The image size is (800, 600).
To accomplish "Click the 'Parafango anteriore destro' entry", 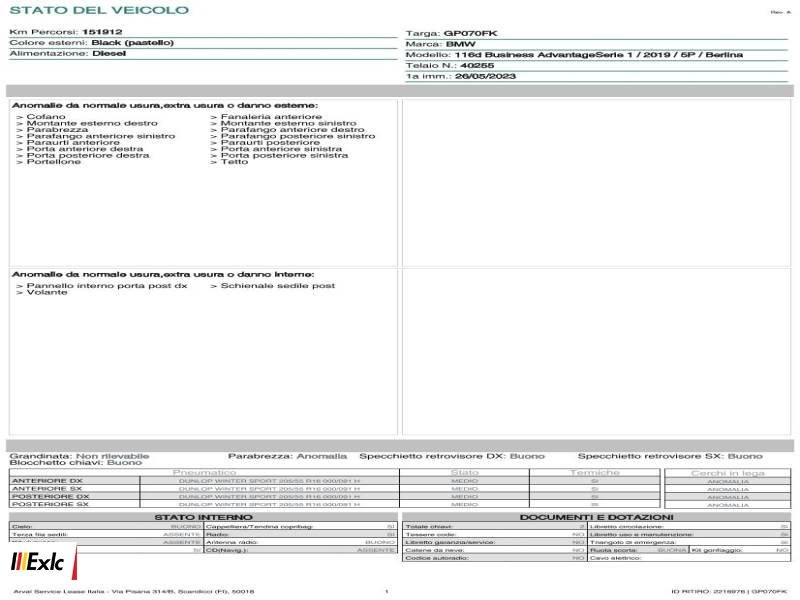I will click(x=292, y=130).
